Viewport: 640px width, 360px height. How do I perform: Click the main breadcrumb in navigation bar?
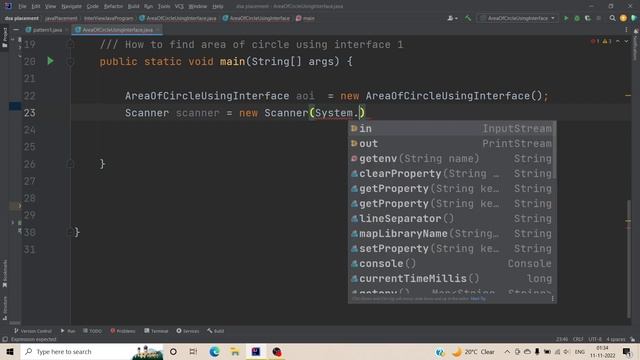click(x=305, y=18)
